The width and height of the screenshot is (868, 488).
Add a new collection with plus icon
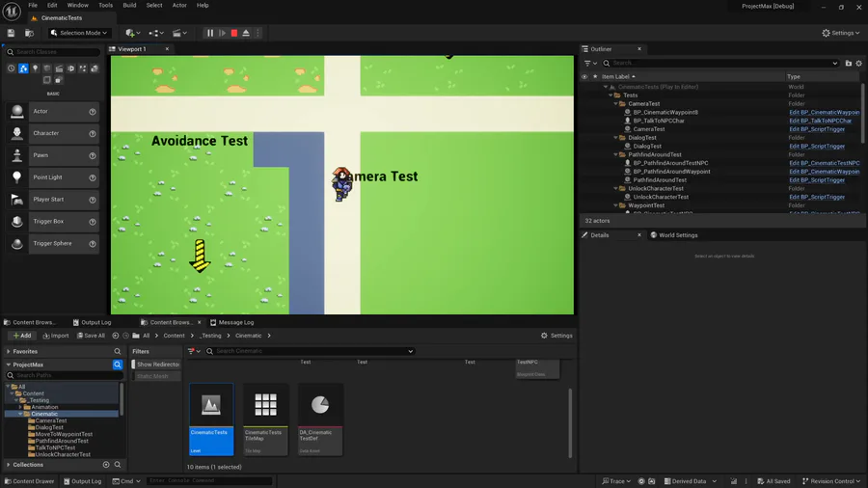(106, 465)
